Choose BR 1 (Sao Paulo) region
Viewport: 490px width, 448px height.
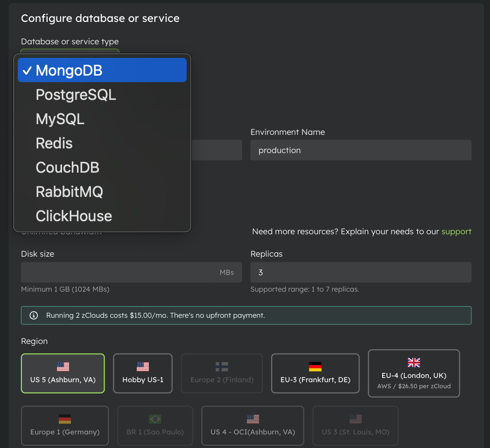pyautogui.click(x=155, y=426)
